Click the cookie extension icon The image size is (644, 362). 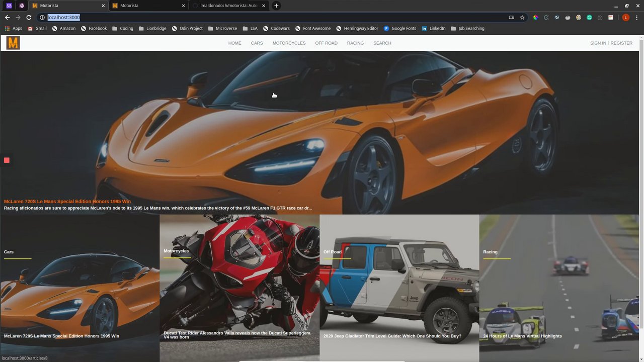point(579,17)
